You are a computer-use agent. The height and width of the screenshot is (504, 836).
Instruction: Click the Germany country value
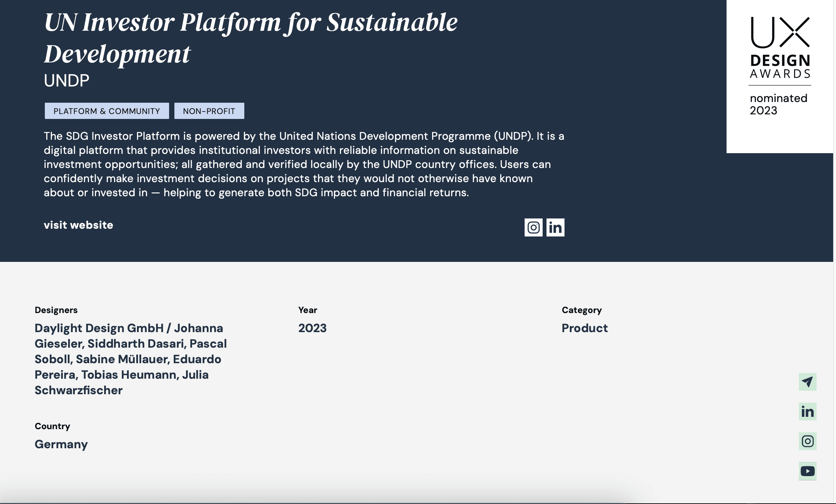(61, 444)
